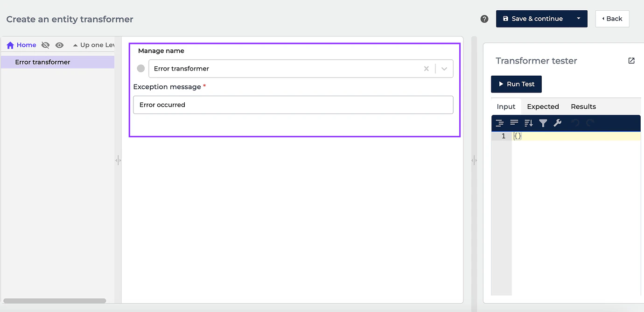
Task: Sort contents with the sort icon
Action: pos(528,123)
